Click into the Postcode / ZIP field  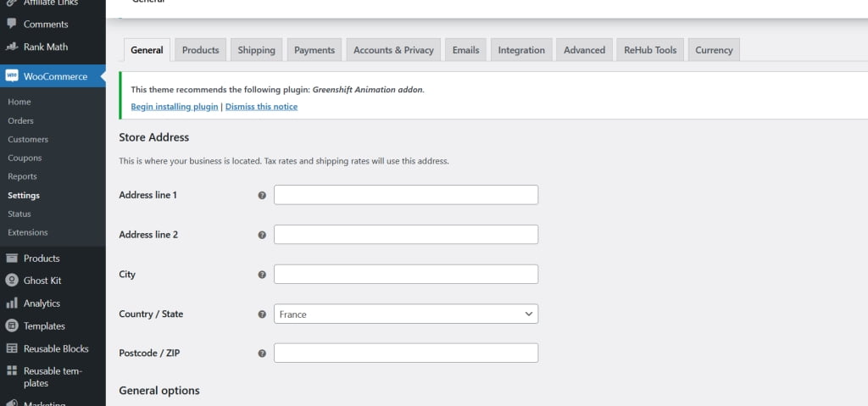(406, 353)
